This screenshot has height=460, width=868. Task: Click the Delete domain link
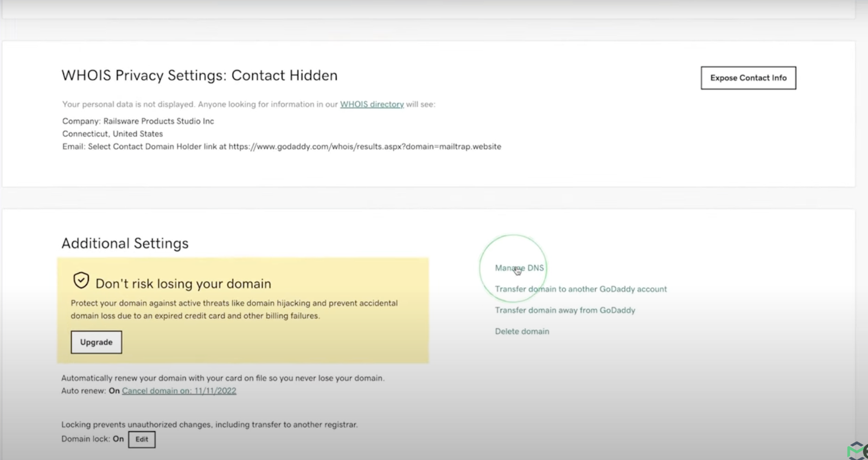click(522, 331)
